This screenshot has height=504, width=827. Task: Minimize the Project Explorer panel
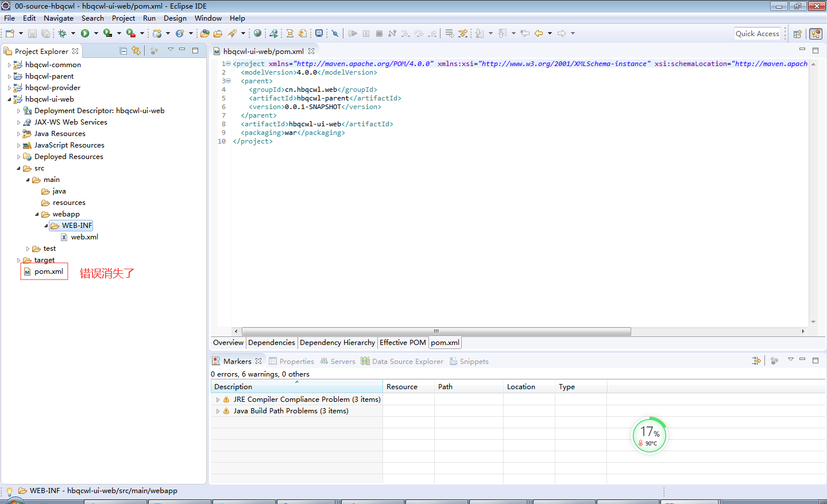182,50
